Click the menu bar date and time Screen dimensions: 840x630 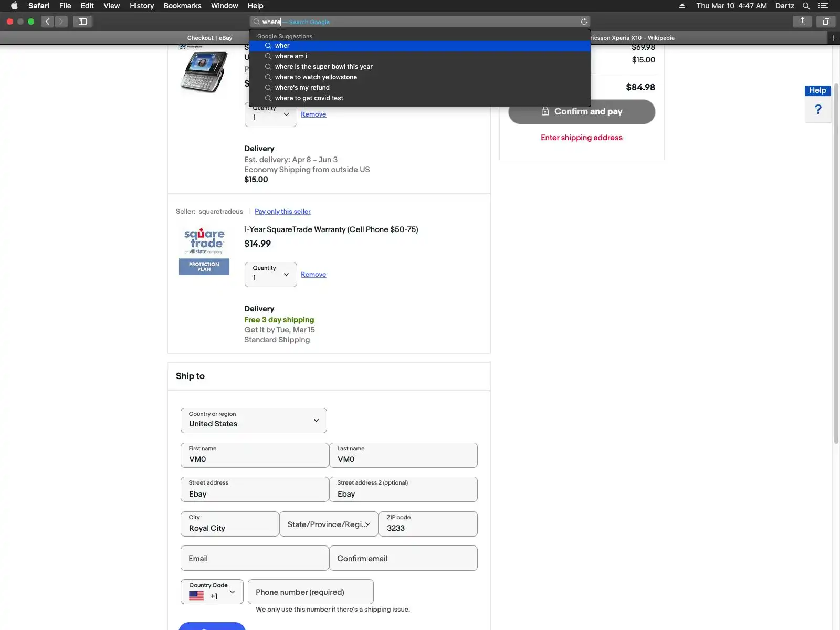tap(731, 6)
